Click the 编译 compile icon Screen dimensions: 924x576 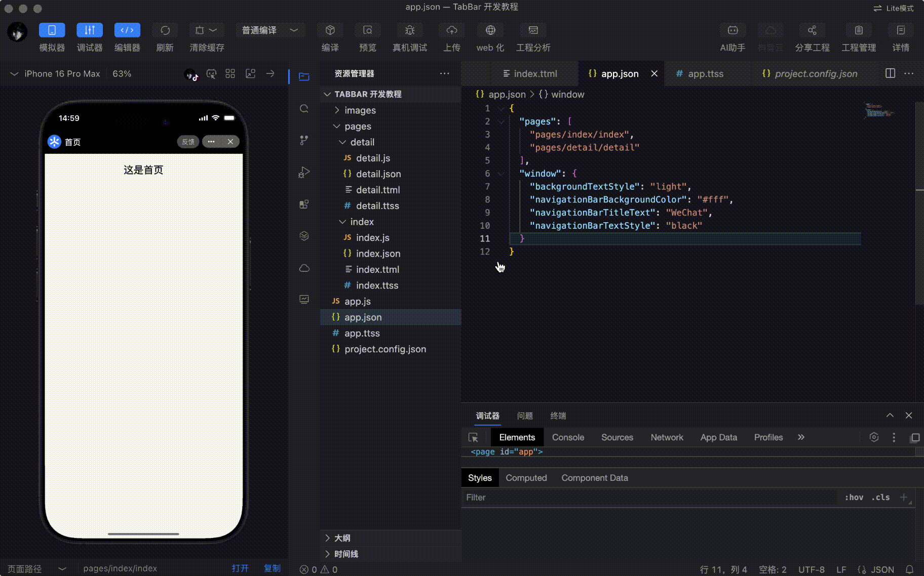click(x=330, y=30)
